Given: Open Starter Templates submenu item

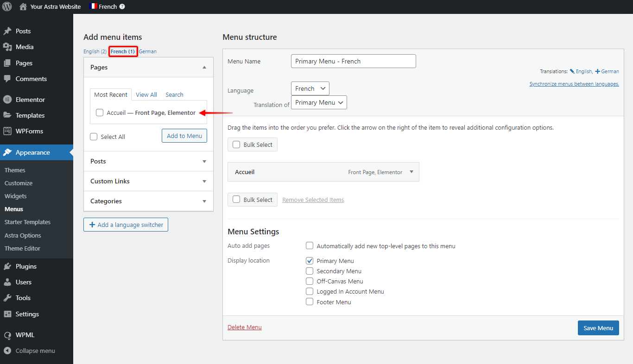Looking at the screenshot, I should [x=27, y=222].
